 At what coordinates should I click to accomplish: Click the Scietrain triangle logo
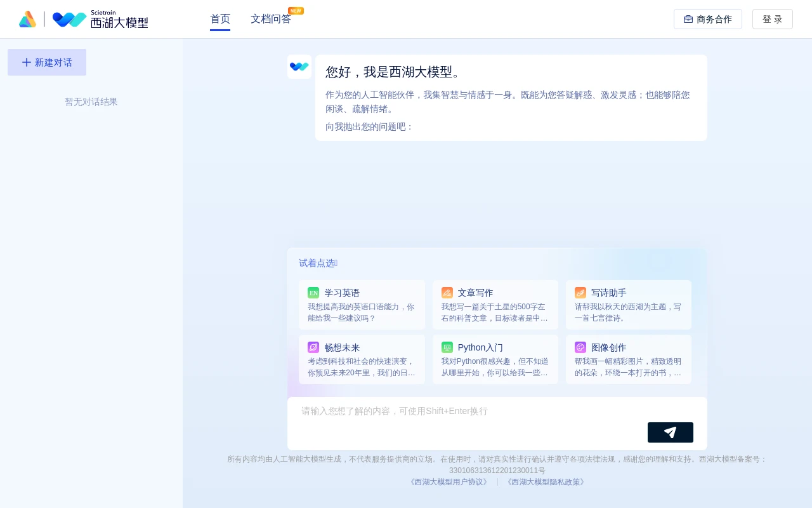(x=28, y=19)
